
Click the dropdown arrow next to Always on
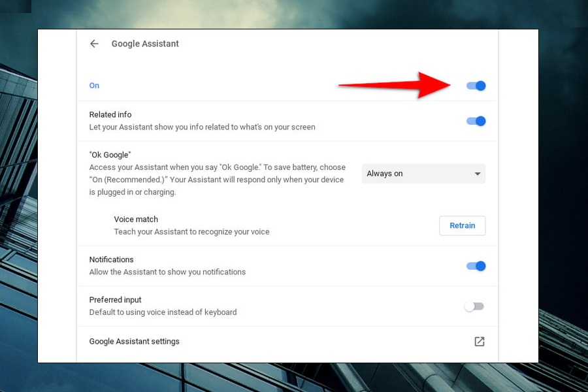coord(478,174)
